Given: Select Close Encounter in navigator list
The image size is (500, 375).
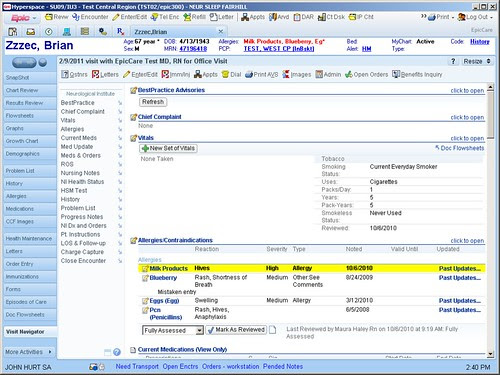Looking at the screenshot, I should [x=83, y=261].
